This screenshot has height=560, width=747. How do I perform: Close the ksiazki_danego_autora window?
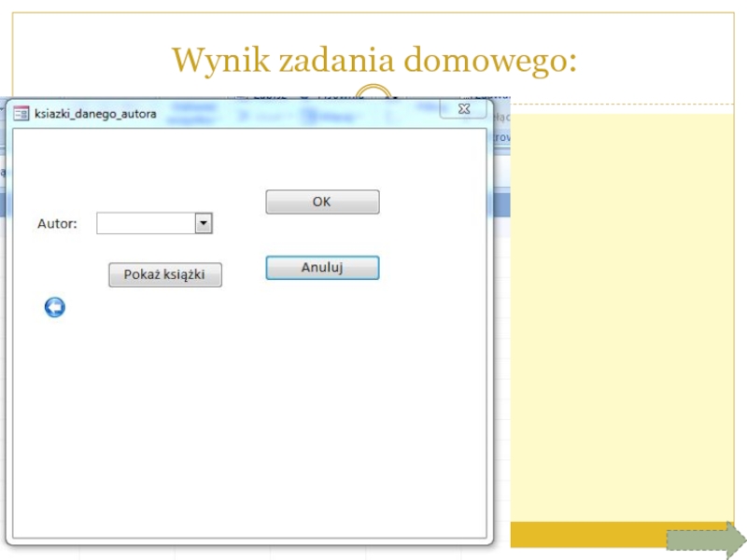462,110
